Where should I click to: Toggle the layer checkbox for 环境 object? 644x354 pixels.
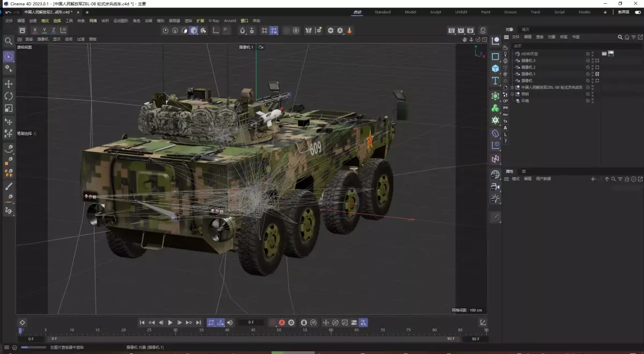coord(588,100)
